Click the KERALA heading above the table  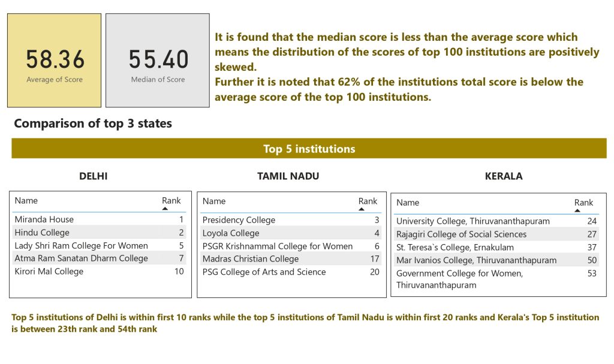pos(504,176)
